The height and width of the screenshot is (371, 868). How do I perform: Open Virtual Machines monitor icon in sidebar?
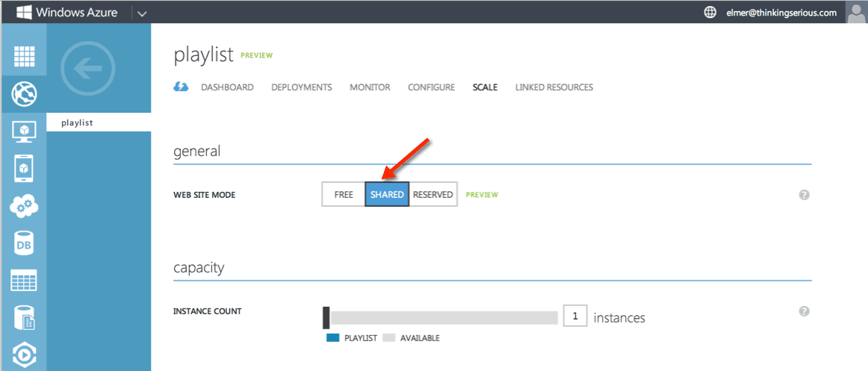25,131
